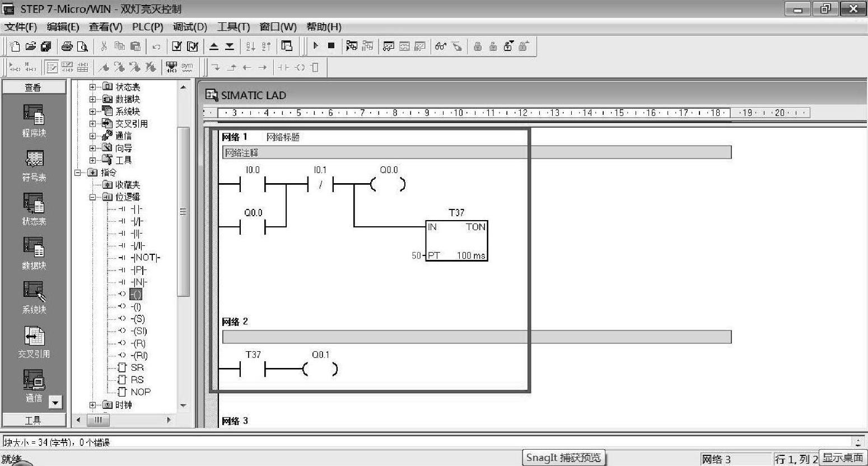
Task: Click the sort descending icon
Action: (266, 46)
